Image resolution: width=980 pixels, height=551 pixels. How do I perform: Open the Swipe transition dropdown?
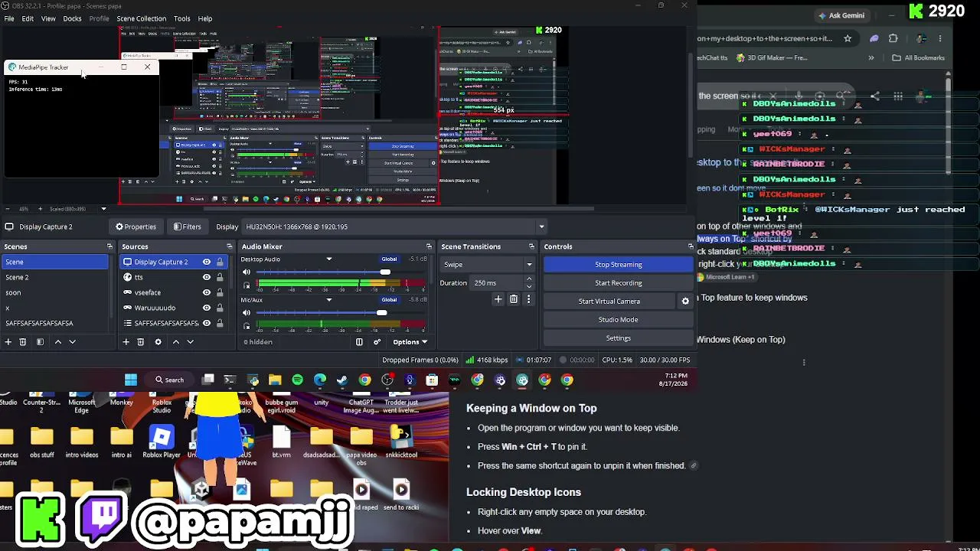[488, 265]
